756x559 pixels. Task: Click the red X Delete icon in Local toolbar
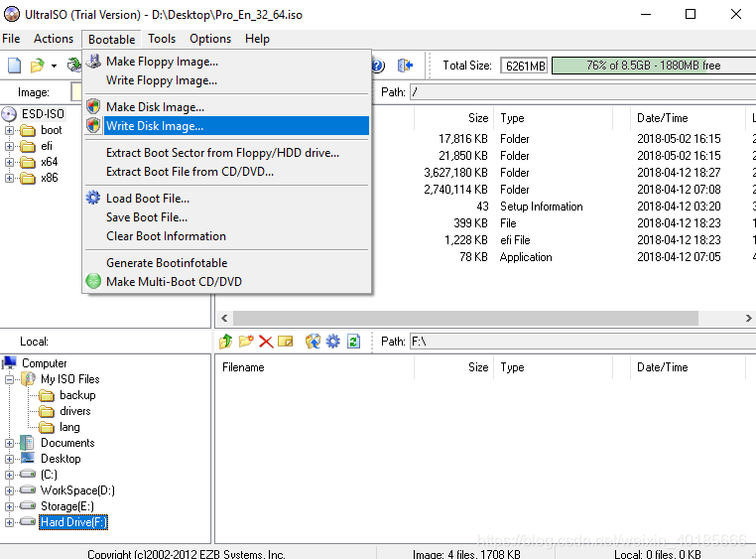pos(266,342)
